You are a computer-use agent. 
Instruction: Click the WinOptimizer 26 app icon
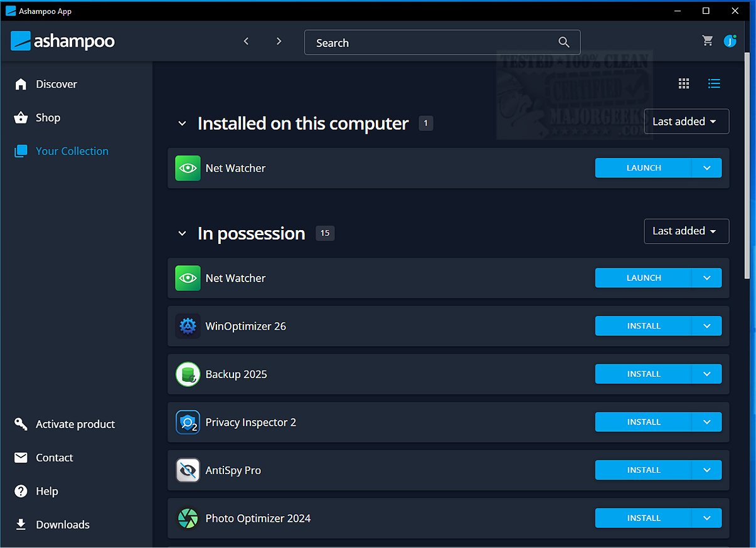point(188,326)
